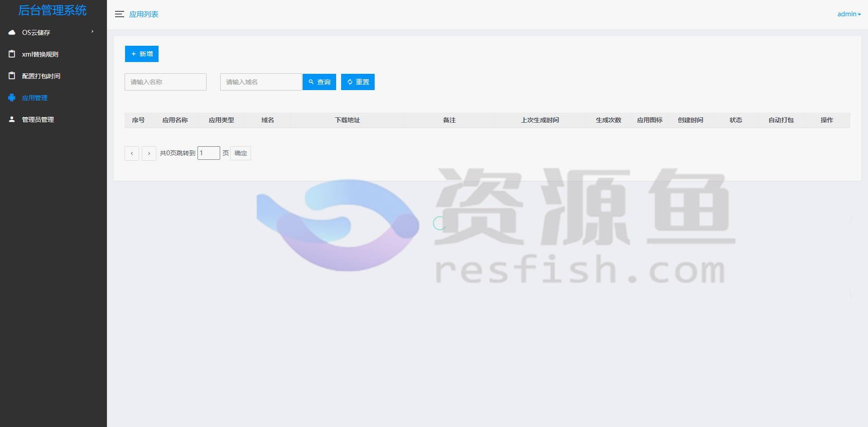Image resolution: width=868 pixels, height=427 pixels.
Task: Click the 上次生成时间 column header
Action: pyautogui.click(x=540, y=120)
